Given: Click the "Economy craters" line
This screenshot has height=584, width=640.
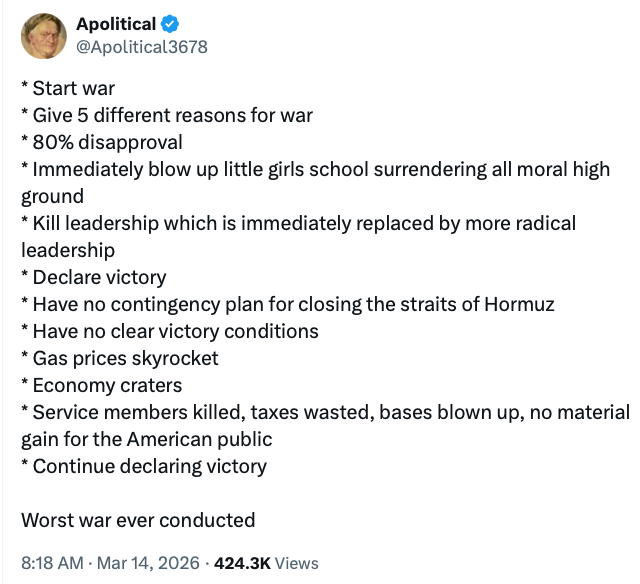Looking at the screenshot, I should coord(104,385).
